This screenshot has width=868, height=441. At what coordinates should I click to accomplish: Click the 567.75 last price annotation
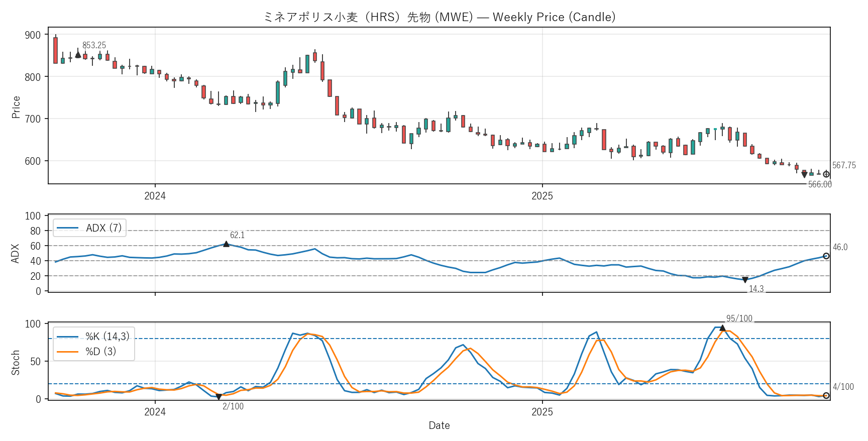pyautogui.click(x=844, y=165)
